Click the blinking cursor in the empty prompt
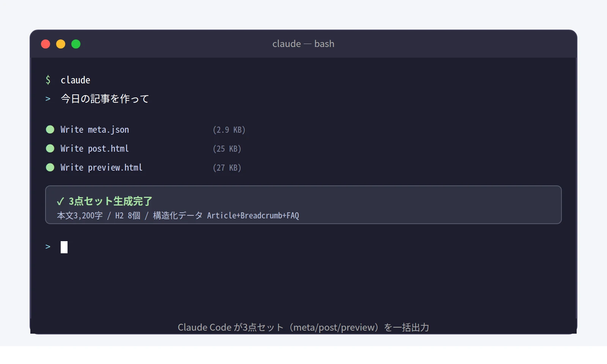 (x=64, y=247)
